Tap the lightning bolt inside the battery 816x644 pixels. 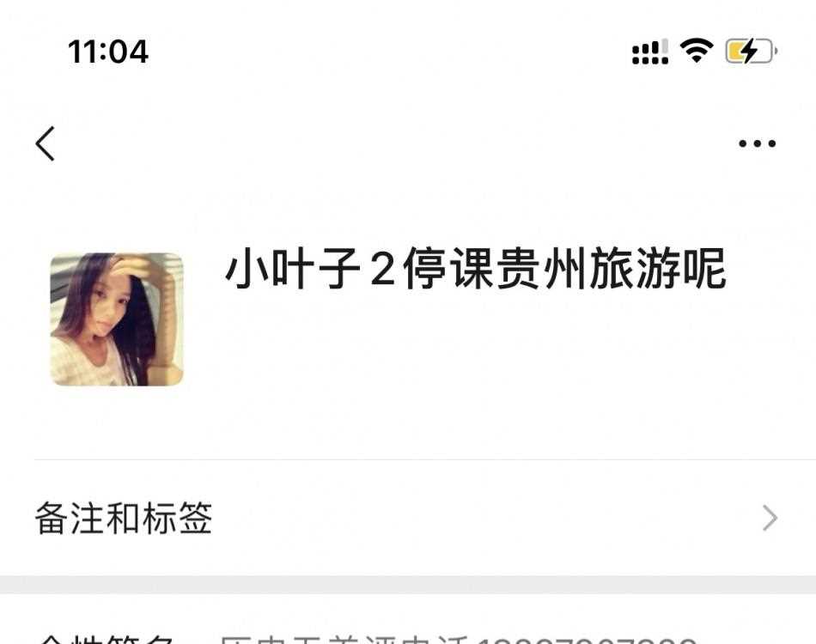pos(748,51)
